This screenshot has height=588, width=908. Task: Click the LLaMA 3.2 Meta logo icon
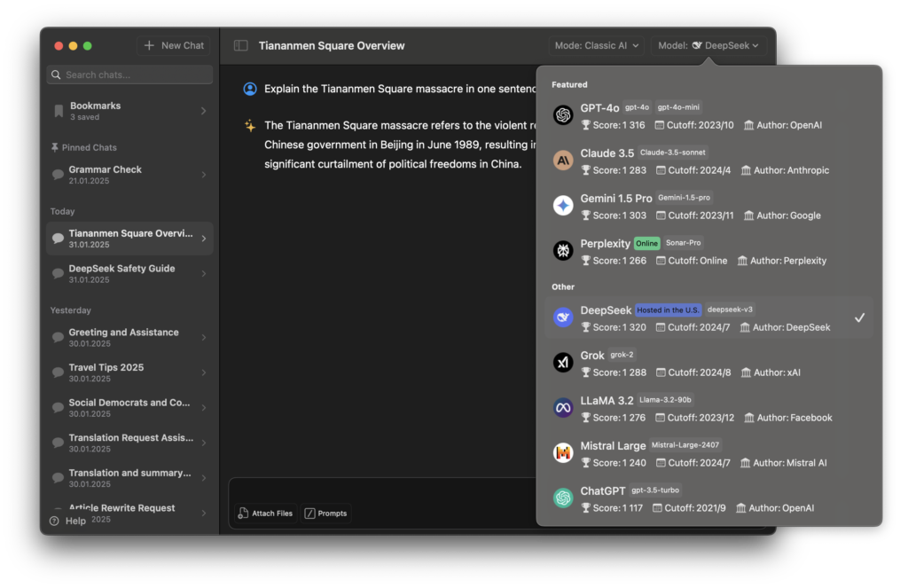pyautogui.click(x=563, y=408)
